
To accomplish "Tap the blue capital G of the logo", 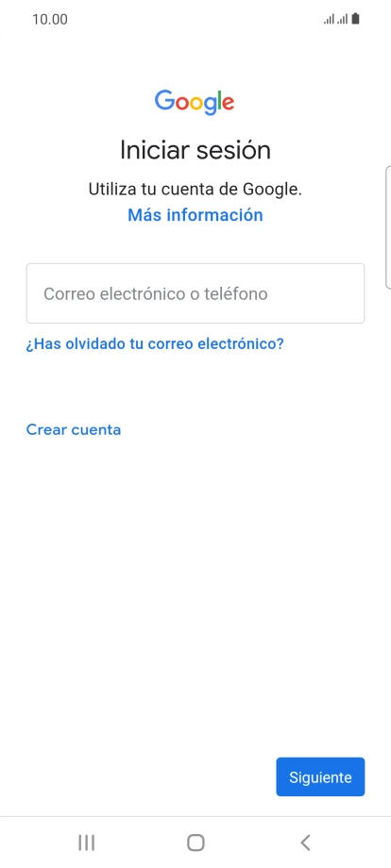I will coord(164,101).
